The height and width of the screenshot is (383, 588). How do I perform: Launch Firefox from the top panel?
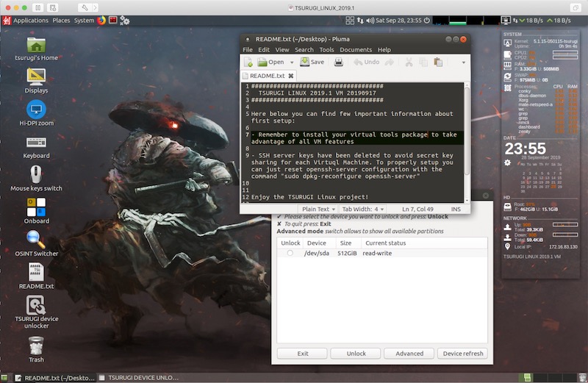tap(101, 20)
